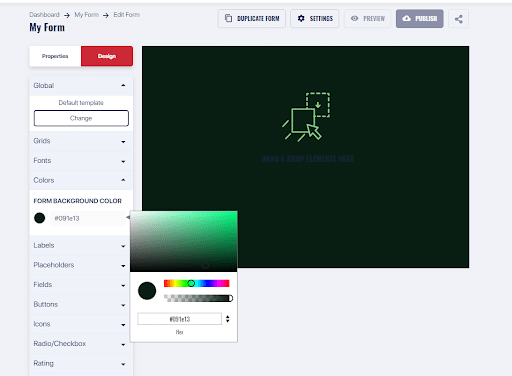Expand the Icons section

[x=81, y=324]
